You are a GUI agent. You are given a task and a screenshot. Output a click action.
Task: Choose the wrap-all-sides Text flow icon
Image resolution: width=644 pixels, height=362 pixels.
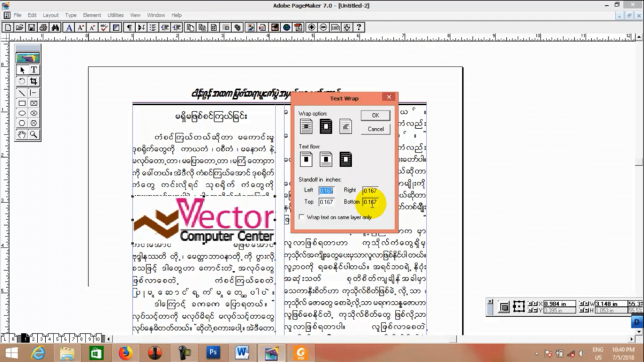click(346, 159)
